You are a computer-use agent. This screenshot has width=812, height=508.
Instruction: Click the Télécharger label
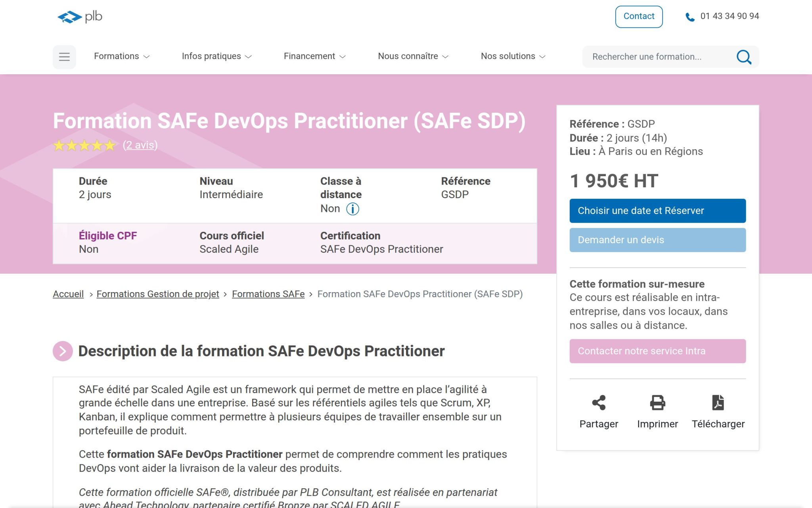[718, 424]
